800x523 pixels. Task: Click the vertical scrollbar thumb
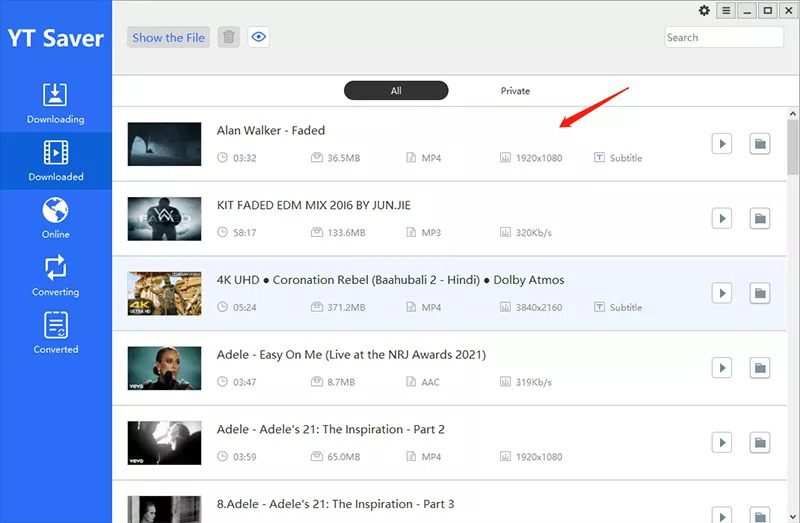click(793, 140)
